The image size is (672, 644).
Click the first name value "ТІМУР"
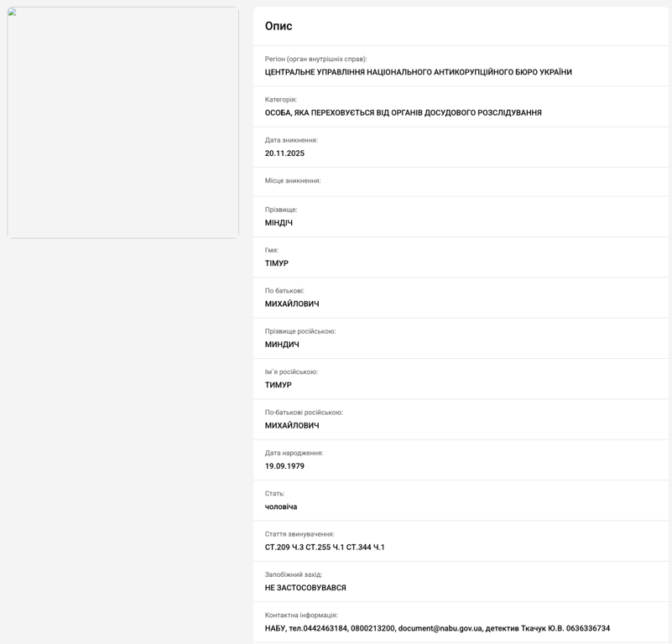(277, 263)
